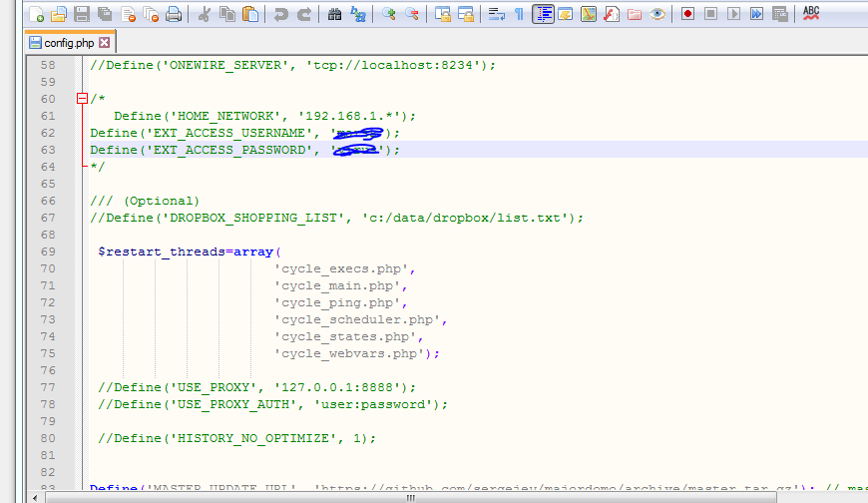Screen dimensions: 868x503
Task: Click the Print icon in toolbar
Action: coord(174,14)
